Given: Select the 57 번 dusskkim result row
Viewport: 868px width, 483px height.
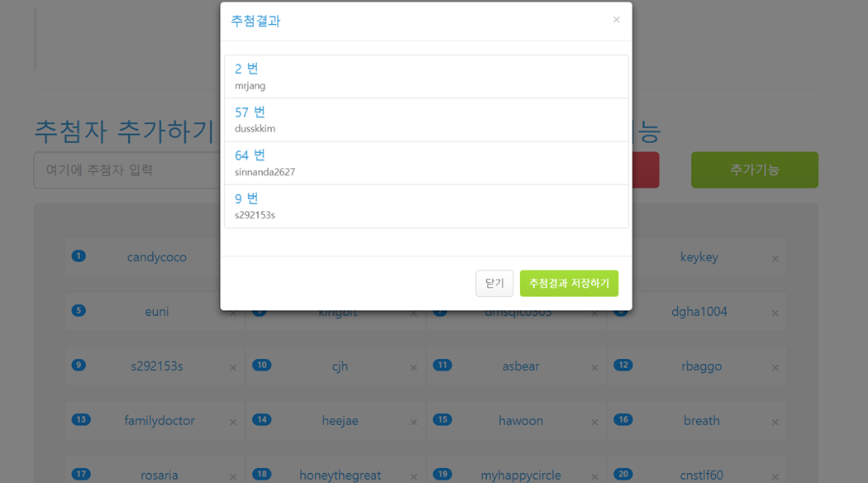Looking at the screenshot, I should point(427,120).
